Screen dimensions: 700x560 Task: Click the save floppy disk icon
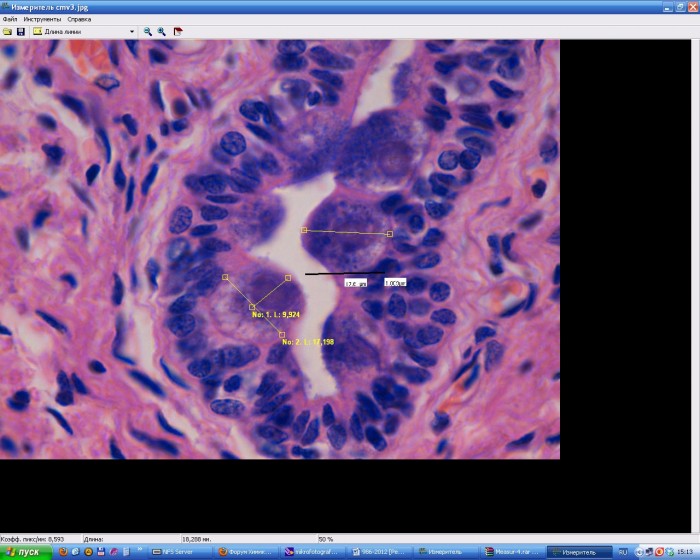pos(21,32)
